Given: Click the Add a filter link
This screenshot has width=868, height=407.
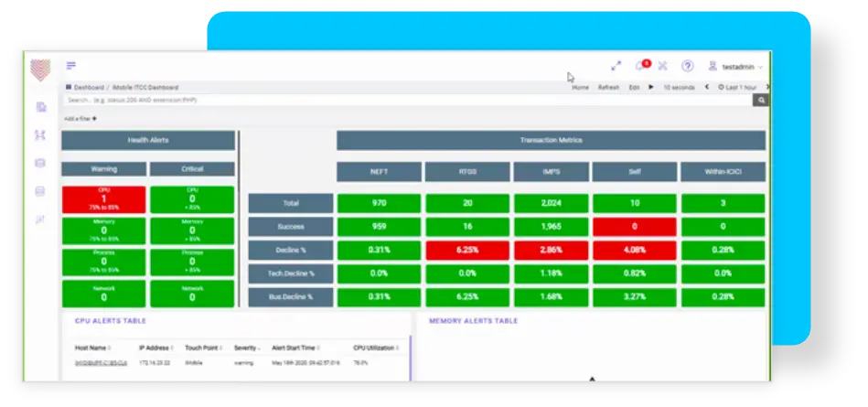Looking at the screenshot, I should tap(80, 119).
